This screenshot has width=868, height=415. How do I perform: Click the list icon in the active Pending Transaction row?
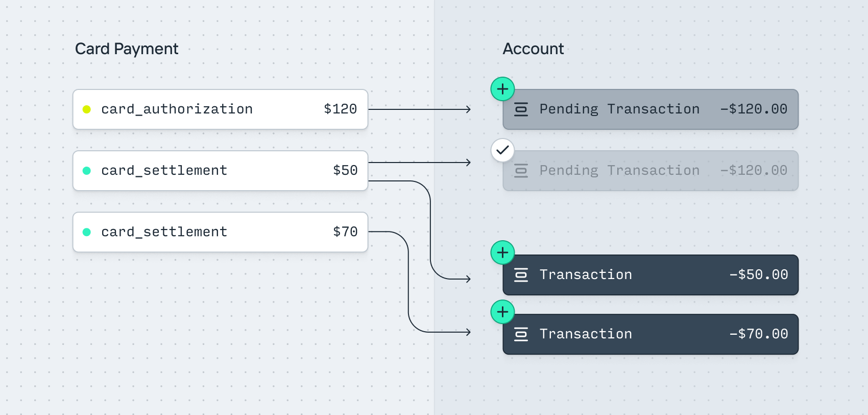pos(521,109)
